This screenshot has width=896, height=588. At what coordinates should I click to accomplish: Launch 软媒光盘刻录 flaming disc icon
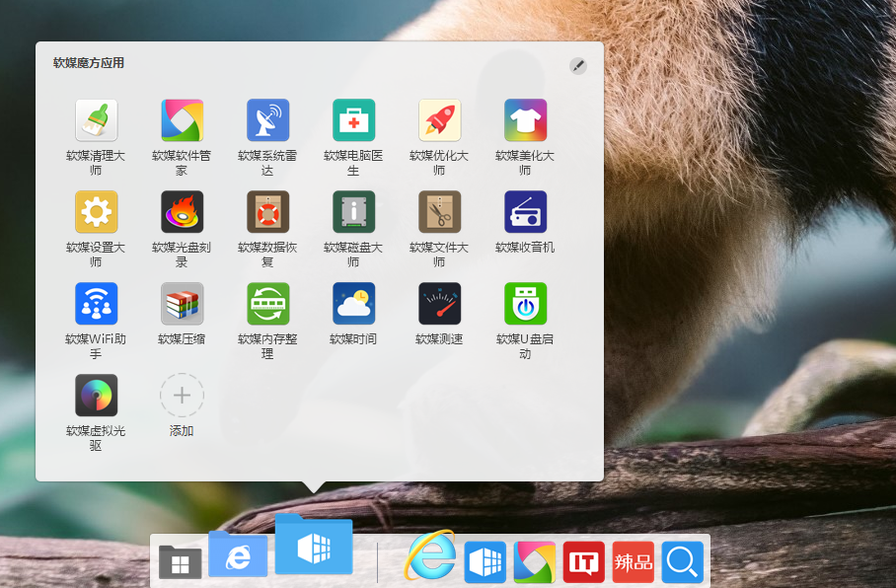click(182, 212)
